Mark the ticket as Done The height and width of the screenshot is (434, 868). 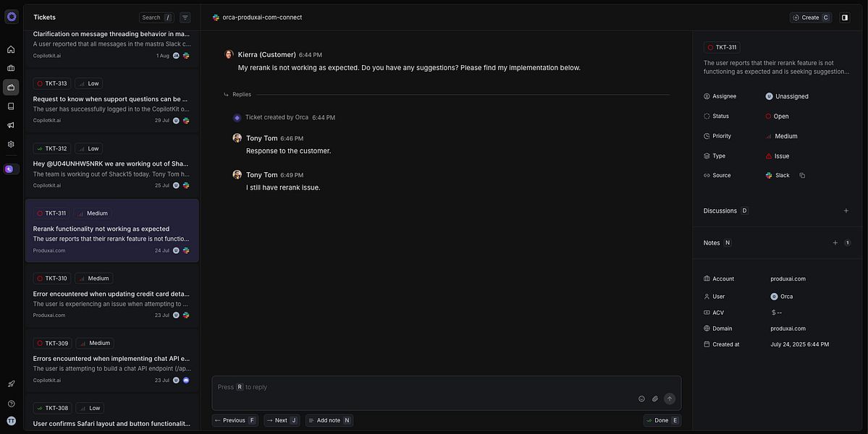661,420
